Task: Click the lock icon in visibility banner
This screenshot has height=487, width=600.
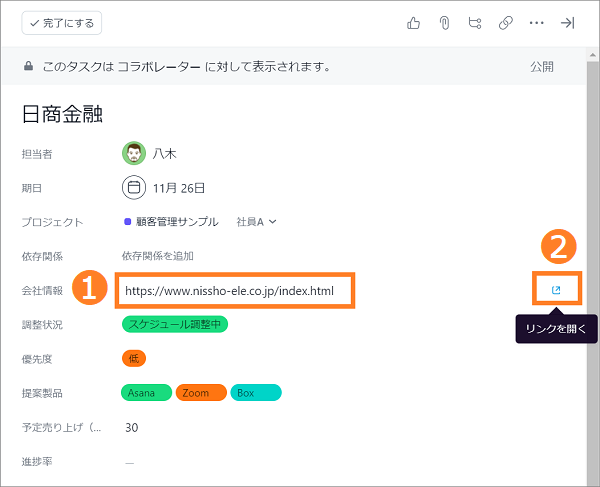Action: click(x=28, y=66)
